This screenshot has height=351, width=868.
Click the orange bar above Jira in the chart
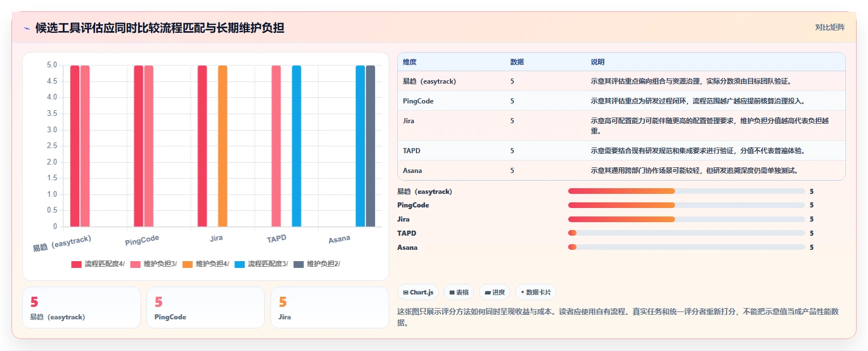[x=222, y=146]
